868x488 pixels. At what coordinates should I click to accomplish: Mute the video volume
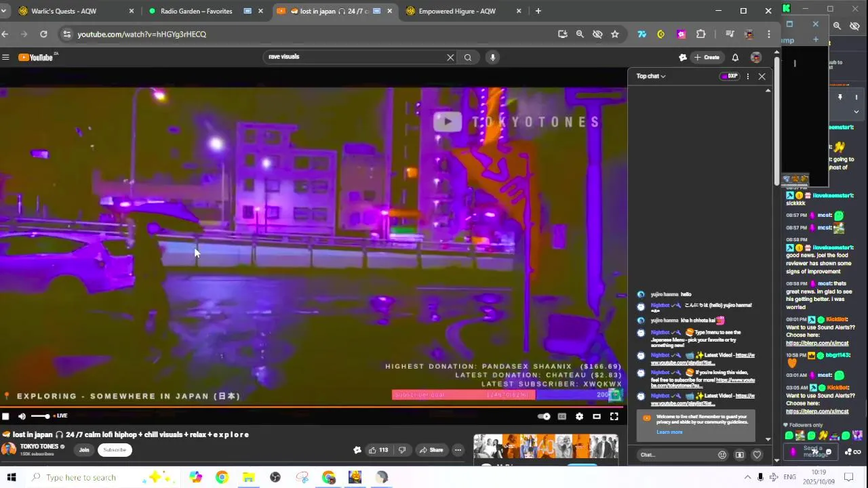(x=22, y=416)
